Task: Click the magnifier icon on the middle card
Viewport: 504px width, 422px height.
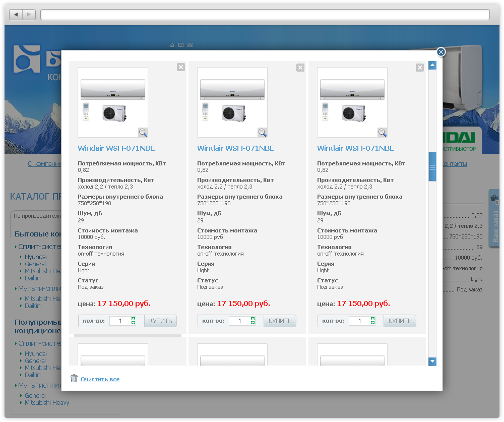Action: pos(263,132)
